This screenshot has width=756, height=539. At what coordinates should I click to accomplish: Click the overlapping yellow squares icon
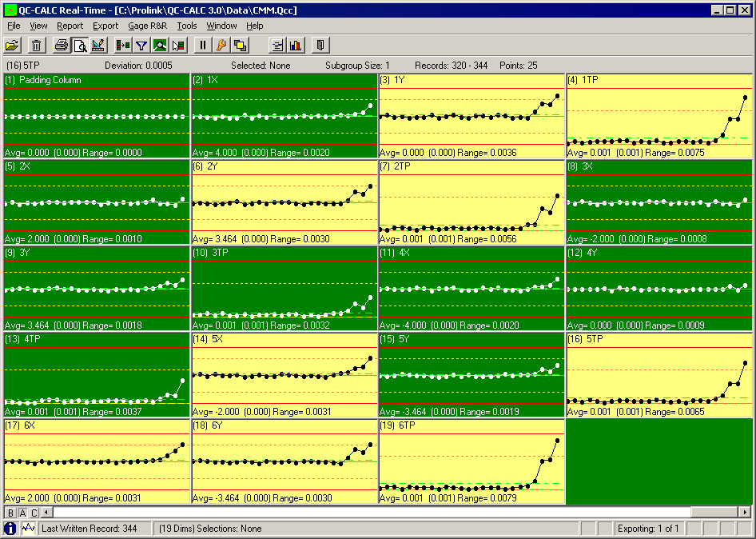click(x=240, y=46)
